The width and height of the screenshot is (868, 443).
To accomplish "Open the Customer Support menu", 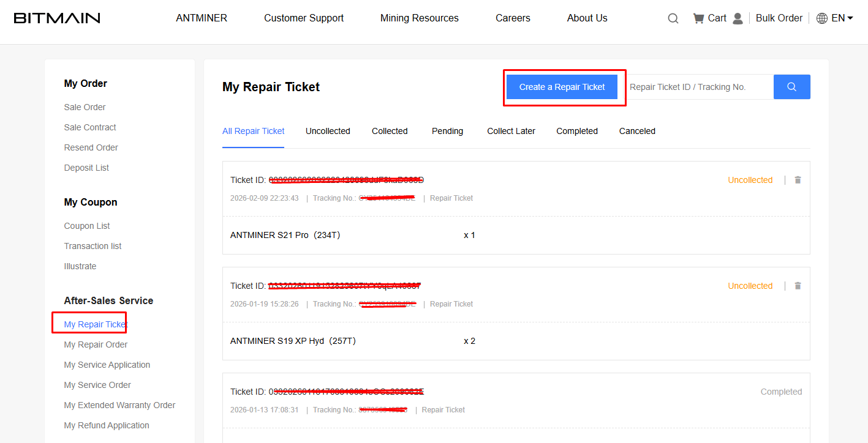I will [304, 18].
